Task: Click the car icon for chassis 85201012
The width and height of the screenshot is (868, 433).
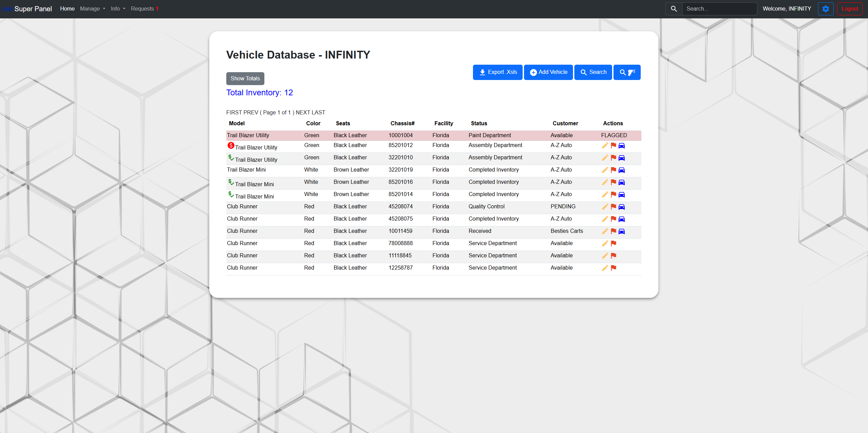Action: (622, 146)
